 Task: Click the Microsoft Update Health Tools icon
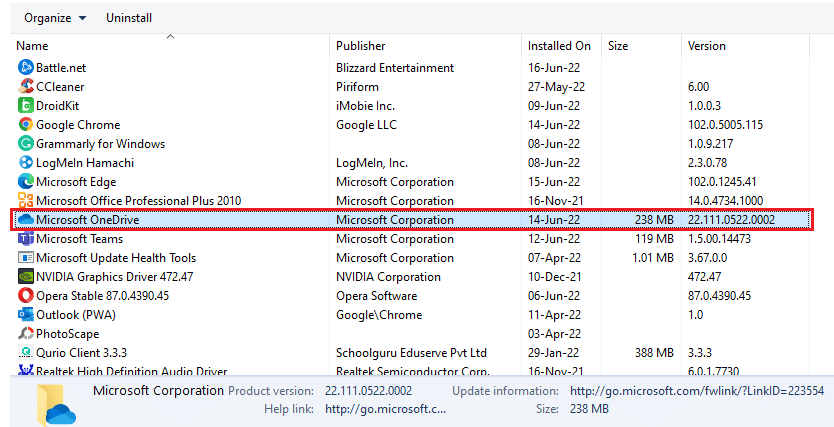point(26,258)
